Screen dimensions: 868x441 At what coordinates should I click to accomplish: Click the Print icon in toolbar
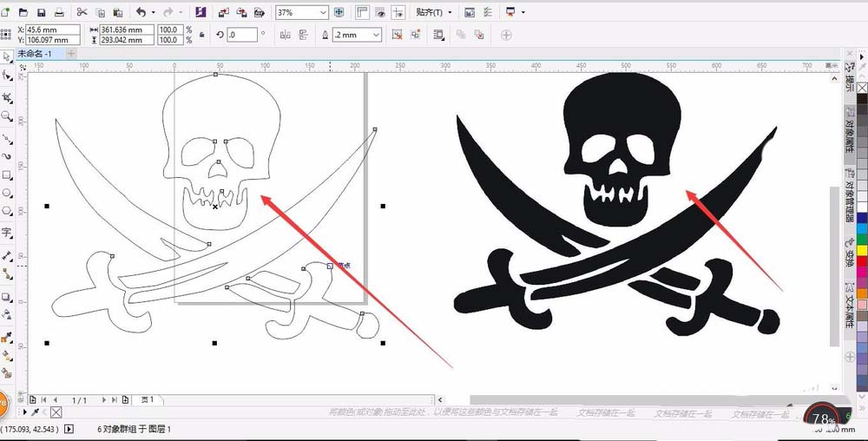(59, 13)
